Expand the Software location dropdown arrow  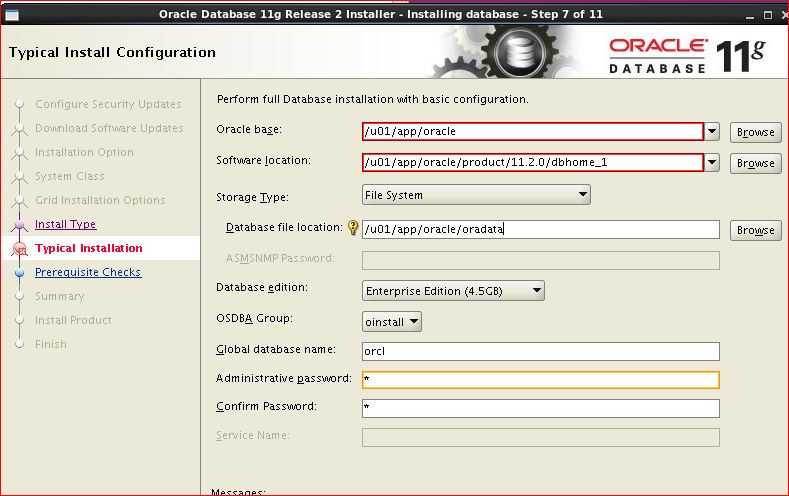(712, 162)
